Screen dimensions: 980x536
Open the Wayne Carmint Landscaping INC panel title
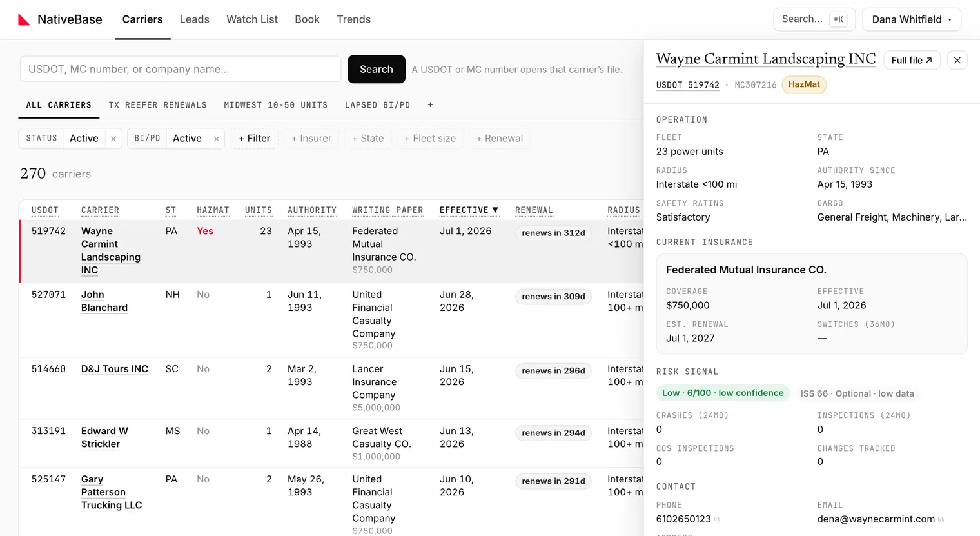[765, 59]
